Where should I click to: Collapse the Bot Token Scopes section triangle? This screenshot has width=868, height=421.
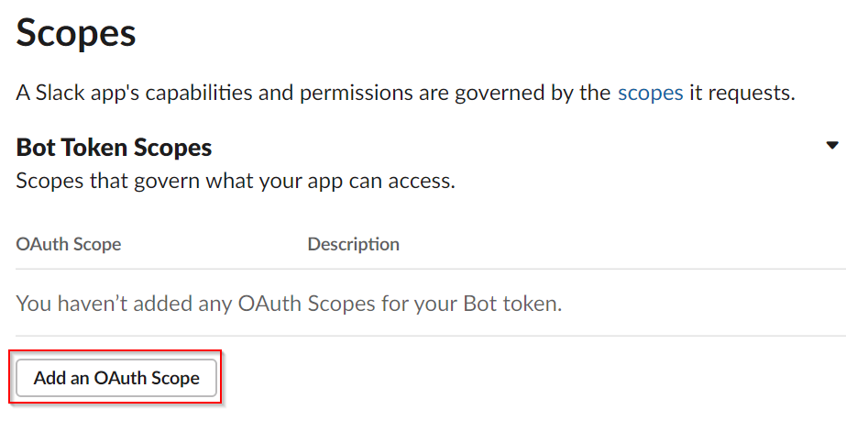832,146
